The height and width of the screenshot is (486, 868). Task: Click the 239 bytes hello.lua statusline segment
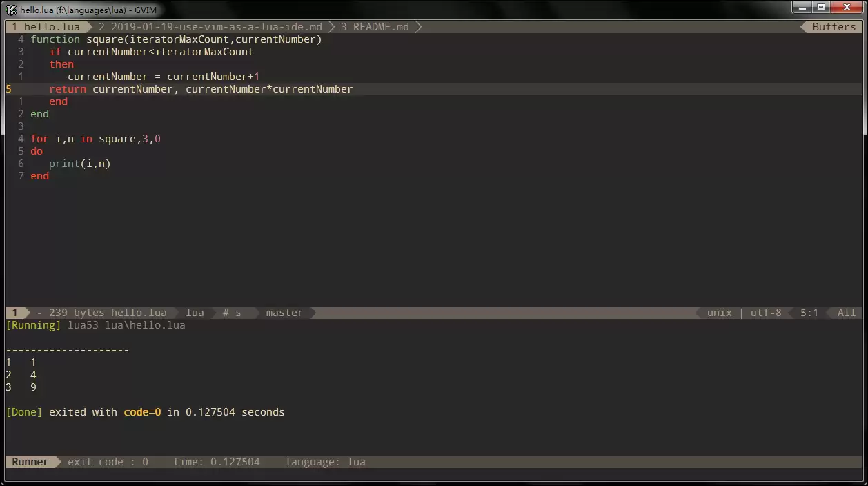coord(102,313)
